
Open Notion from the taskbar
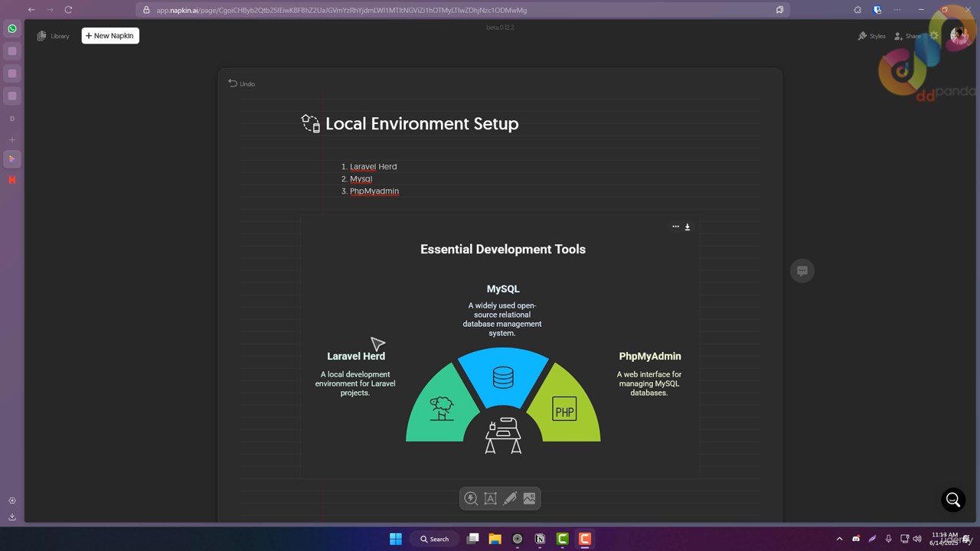pos(540,539)
